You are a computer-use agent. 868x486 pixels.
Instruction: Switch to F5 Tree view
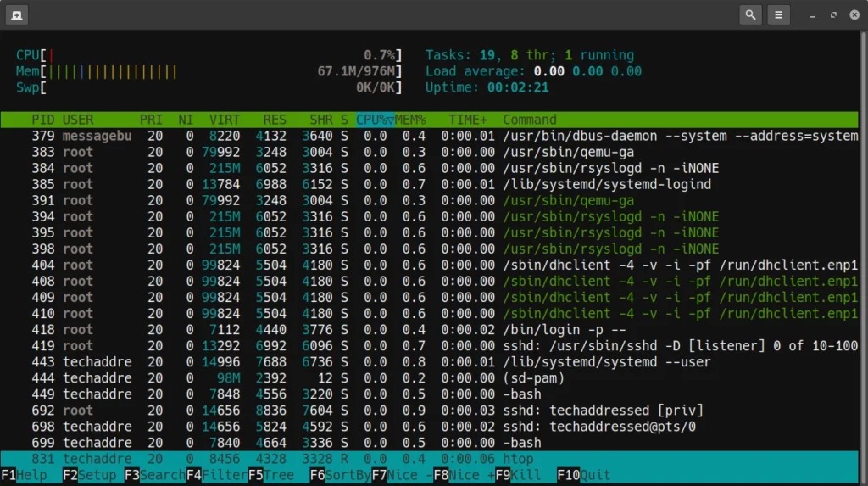(271, 475)
